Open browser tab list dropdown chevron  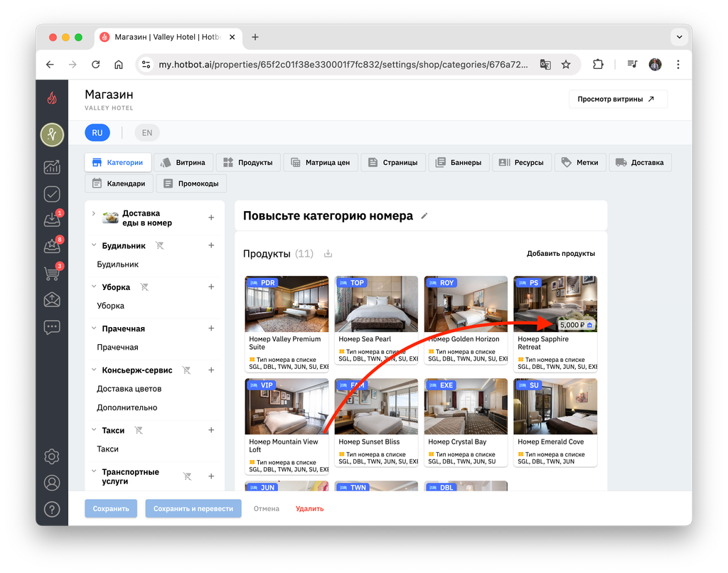click(679, 37)
